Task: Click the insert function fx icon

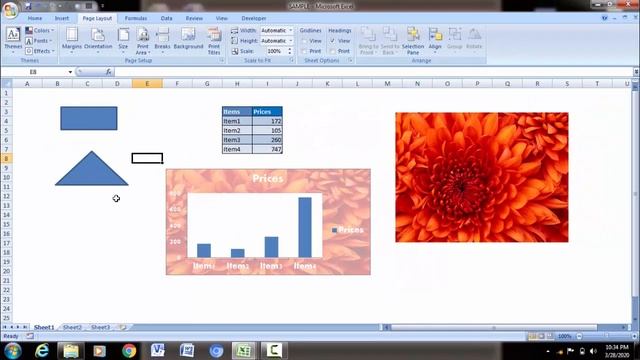Action: click(109, 72)
